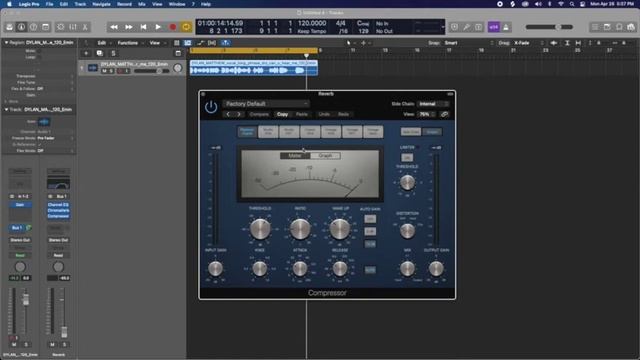Toggle the yellow Cycle button
This screenshot has width=640, height=360.
click(186, 27)
